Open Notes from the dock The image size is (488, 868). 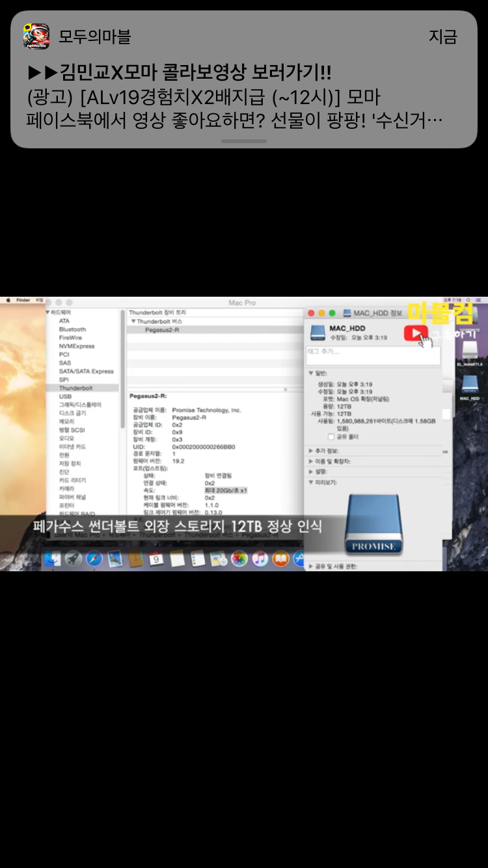click(x=177, y=558)
